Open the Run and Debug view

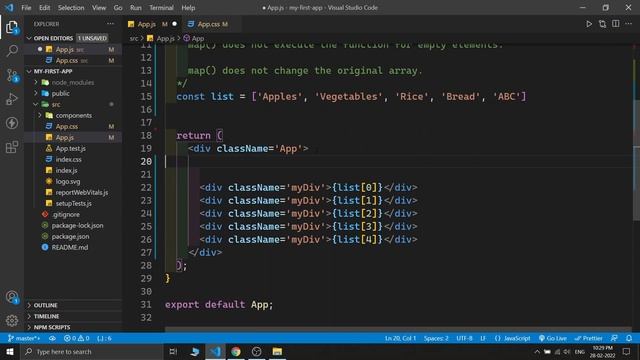pos(12,99)
